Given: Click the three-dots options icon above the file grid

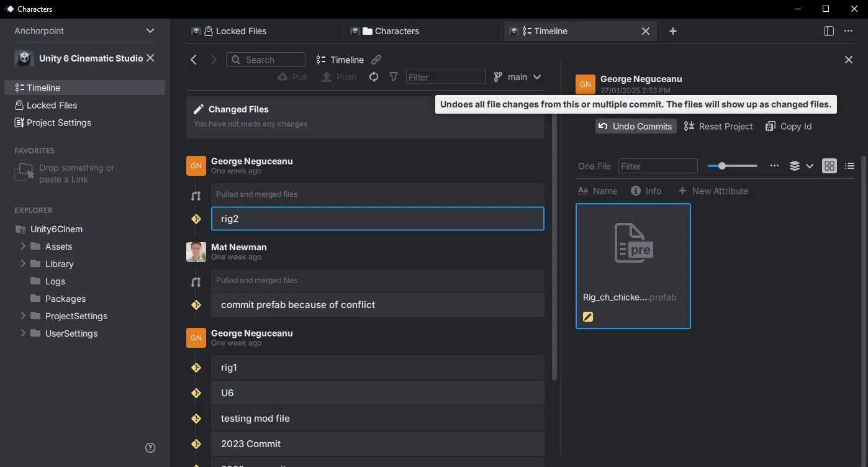Looking at the screenshot, I should click(x=774, y=166).
